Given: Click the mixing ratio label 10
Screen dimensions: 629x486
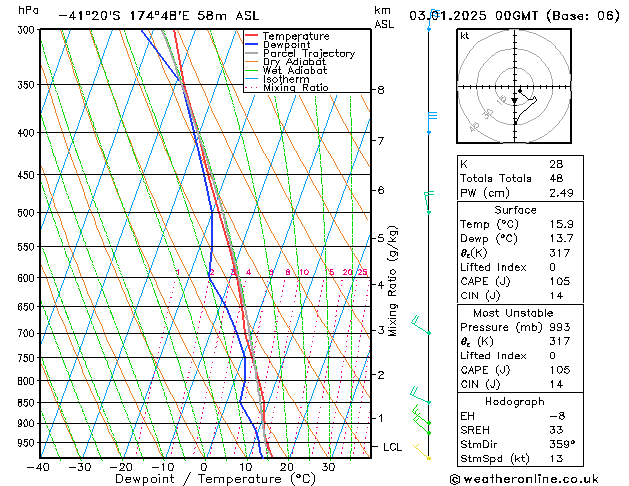Looking at the screenshot, I should tap(304, 272).
